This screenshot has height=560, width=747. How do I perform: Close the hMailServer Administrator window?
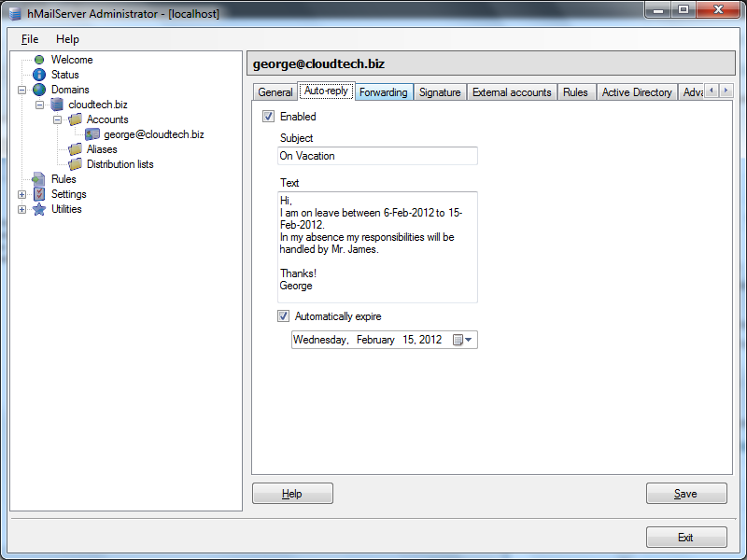point(719,10)
